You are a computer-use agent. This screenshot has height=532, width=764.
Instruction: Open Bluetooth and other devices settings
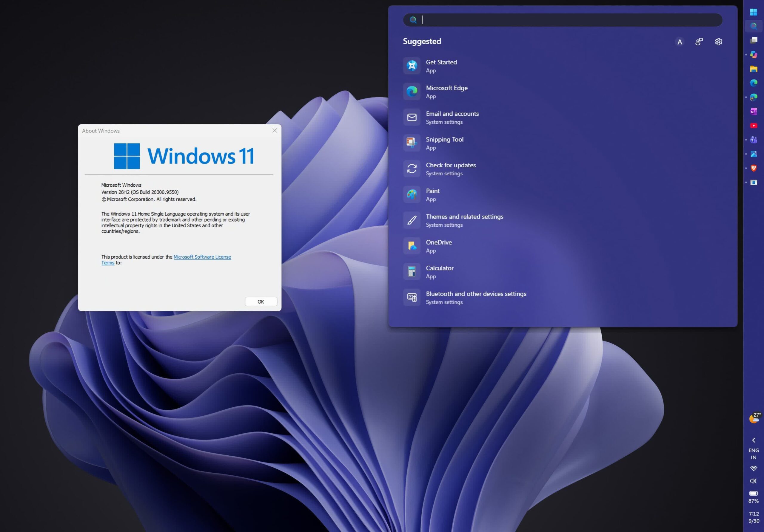(562, 298)
